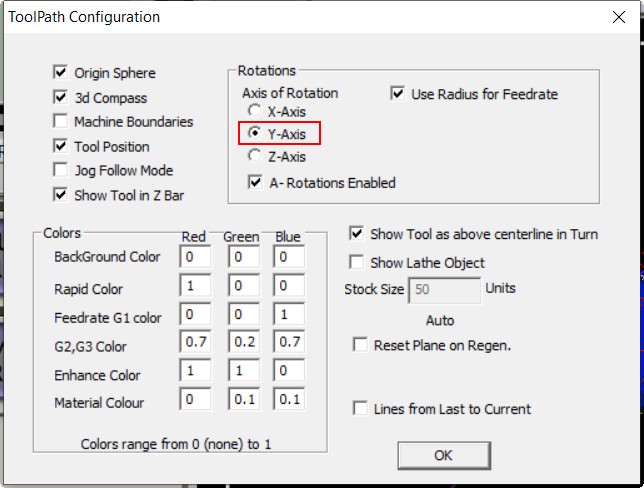The width and height of the screenshot is (644, 488).
Task: Select the Y-Axis radio button
Action: pyautogui.click(x=255, y=133)
